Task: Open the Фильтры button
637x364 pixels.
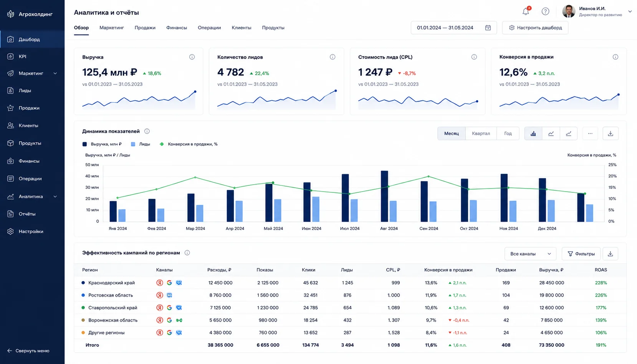Action: coord(581,254)
